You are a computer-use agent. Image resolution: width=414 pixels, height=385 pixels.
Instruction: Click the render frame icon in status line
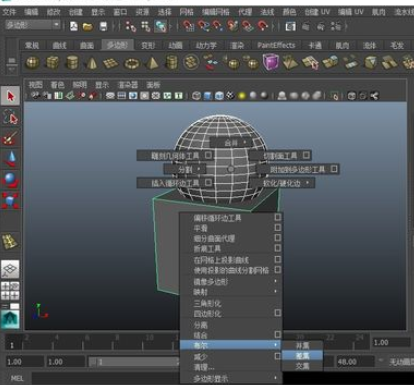[291, 26]
